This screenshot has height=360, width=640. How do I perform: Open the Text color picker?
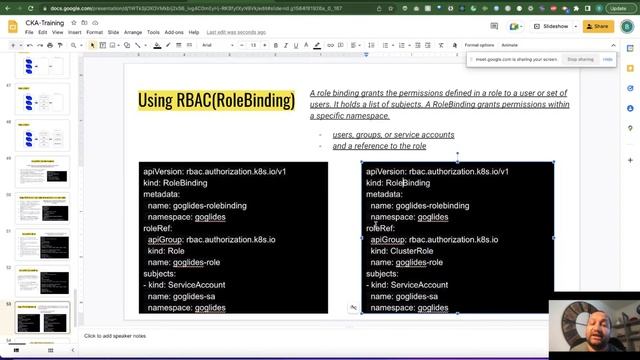[x=306, y=45]
